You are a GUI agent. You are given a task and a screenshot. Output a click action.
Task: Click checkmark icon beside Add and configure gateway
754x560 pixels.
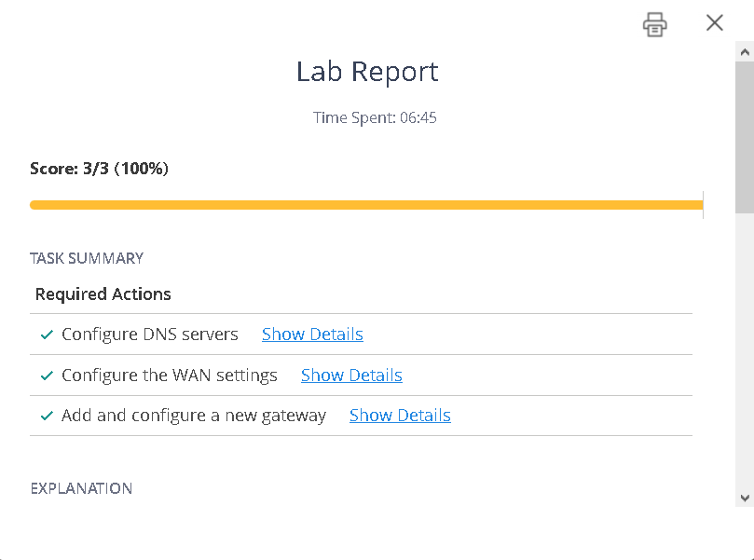47,417
